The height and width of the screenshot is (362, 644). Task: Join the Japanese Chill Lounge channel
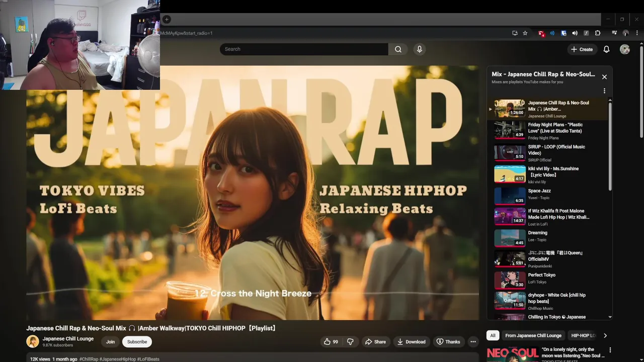pos(110,342)
